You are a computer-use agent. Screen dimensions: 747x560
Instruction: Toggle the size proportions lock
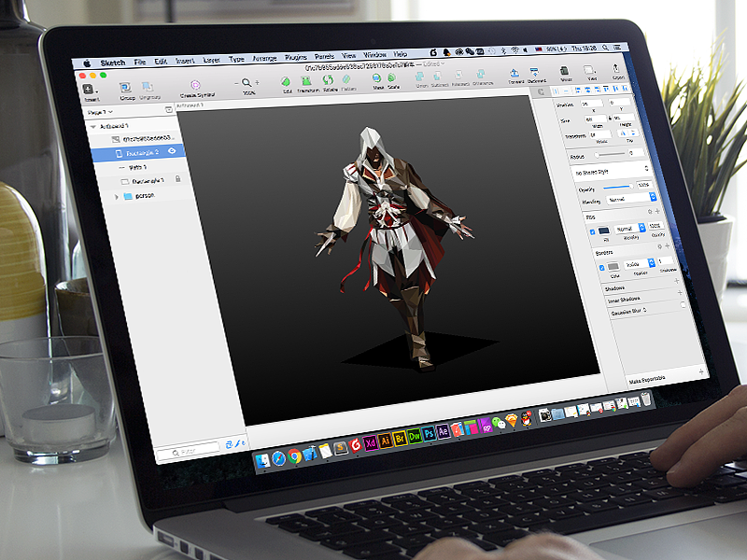610,118
